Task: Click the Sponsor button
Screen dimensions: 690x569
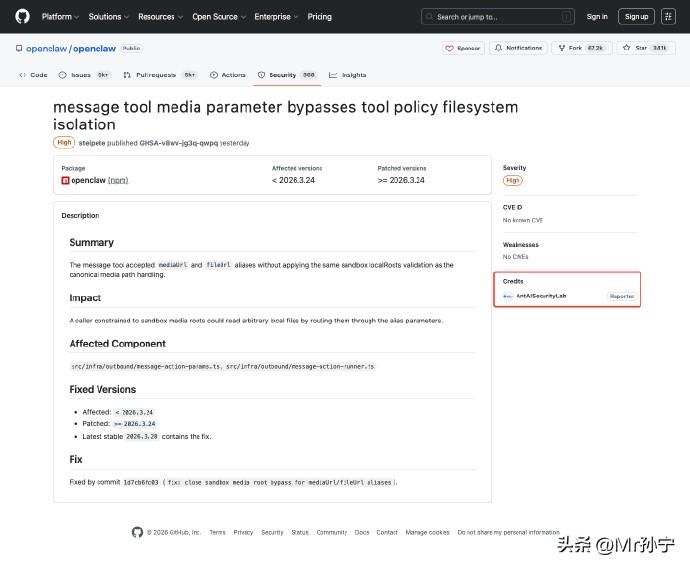Action: tap(463, 48)
